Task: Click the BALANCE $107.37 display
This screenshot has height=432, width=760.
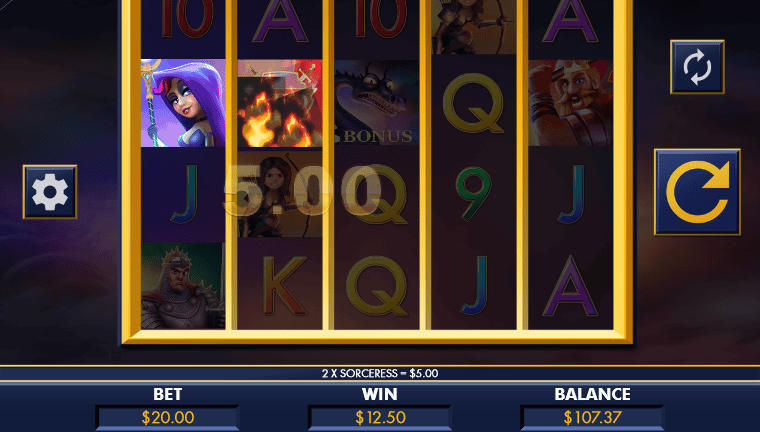Action: (592, 417)
